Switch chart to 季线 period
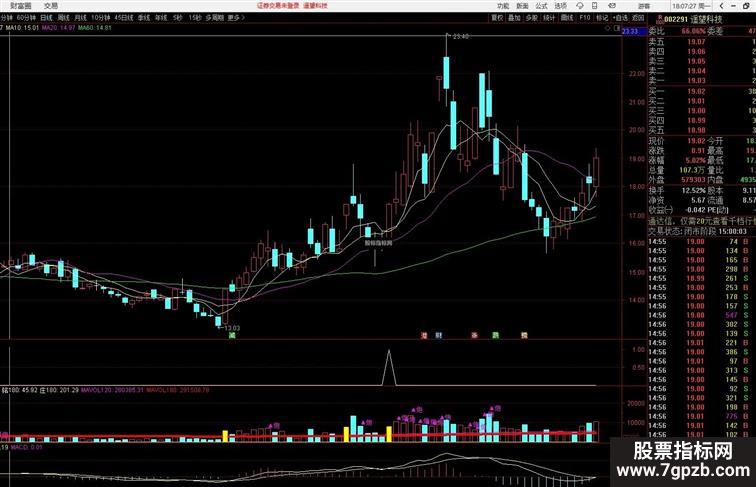This screenshot has height=487, width=756. [144, 17]
